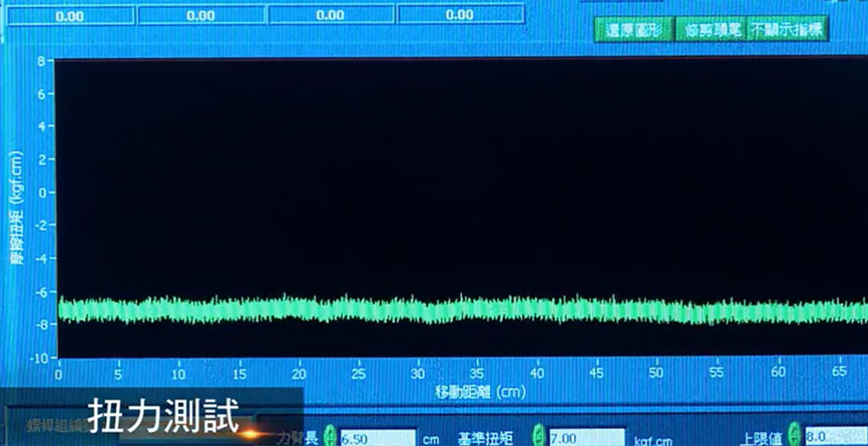Select the second 0.00 readout field
Viewport: 868px width, 446px height.
pyautogui.click(x=201, y=15)
